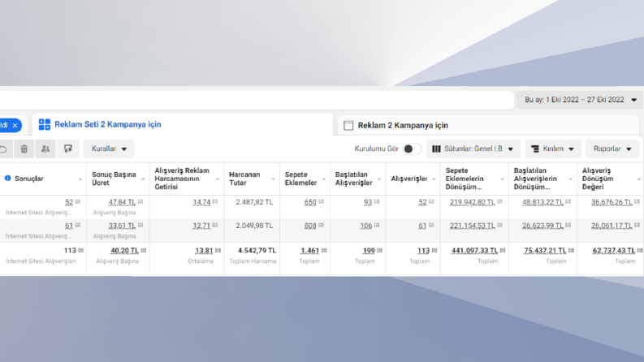Click total value 441.097,33 TL
This screenshot has height=362, width=644.
(474, 250)
